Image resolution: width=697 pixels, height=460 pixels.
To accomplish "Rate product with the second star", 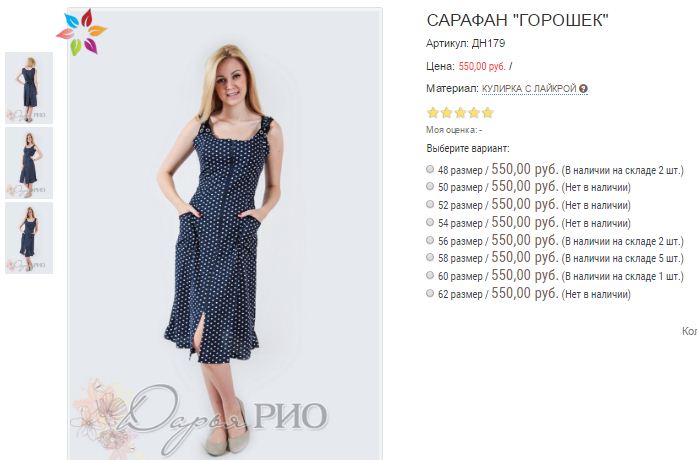I will click(x=446, y=112).
